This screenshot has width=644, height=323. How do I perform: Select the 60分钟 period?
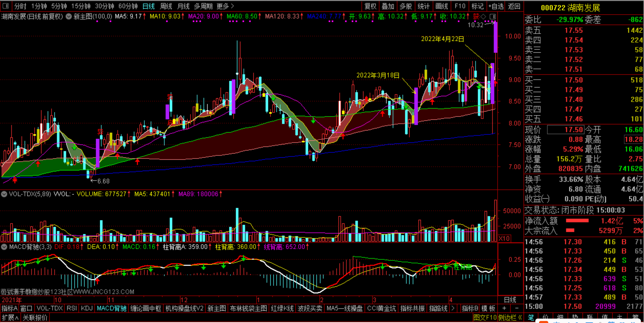click(x=128, y=6)
